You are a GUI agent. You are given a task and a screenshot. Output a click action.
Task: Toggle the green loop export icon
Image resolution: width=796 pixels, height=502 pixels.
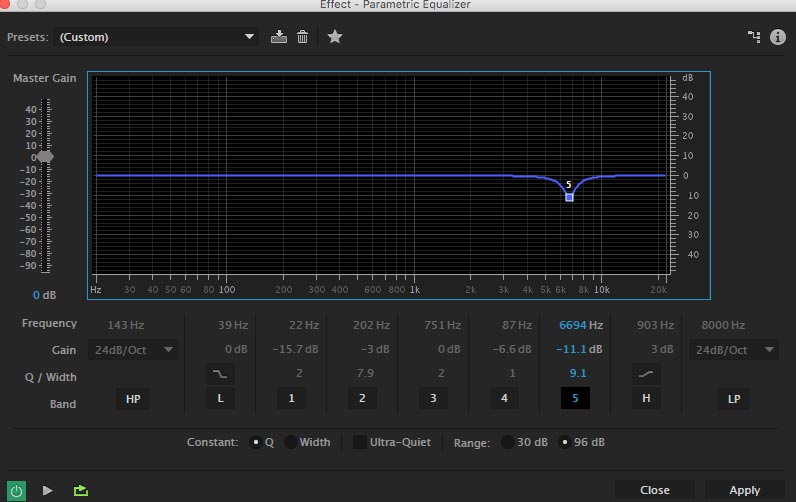(x=81, y=490)
